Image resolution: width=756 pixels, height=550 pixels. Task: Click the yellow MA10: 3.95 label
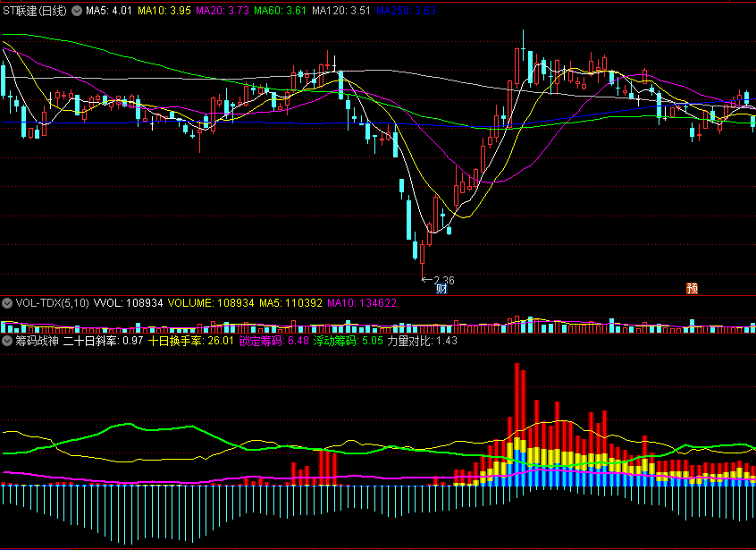tap(164, 11)
